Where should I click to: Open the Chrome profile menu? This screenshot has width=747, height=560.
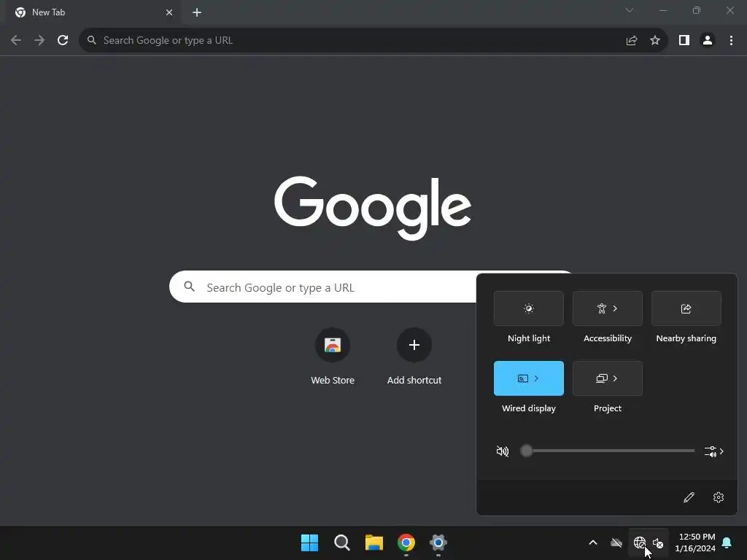coord(708,41)
